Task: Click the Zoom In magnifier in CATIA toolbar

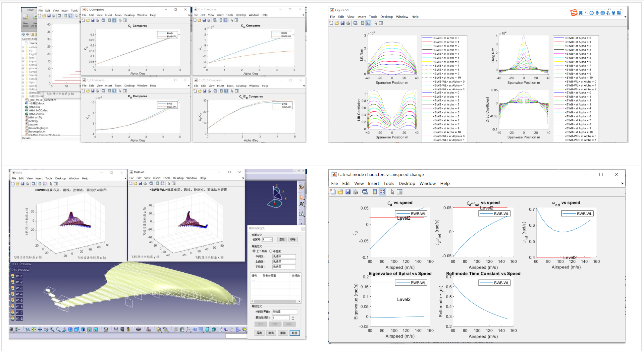Action: coord(52,329)
